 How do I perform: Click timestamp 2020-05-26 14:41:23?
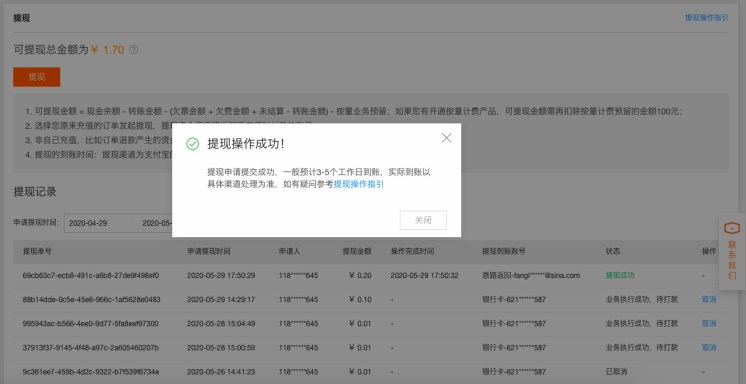(221, 372)
